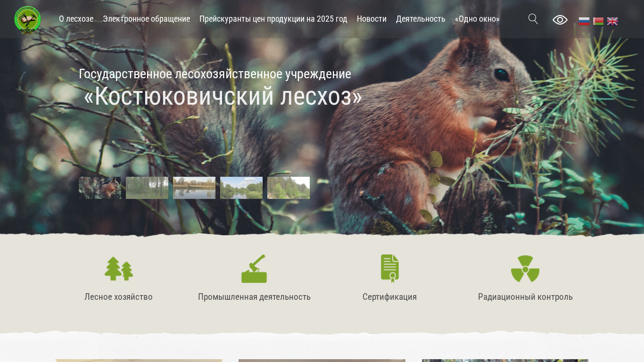Screen dimensions: 644x362
Task: Click the certificate document icon
Action: [390, 269]
